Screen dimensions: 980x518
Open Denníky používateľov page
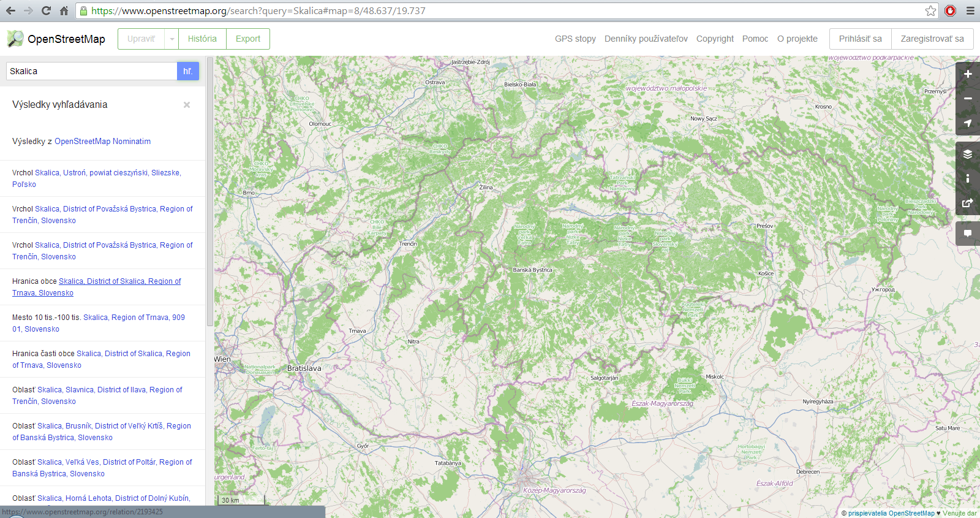click(x=646, y=39)
